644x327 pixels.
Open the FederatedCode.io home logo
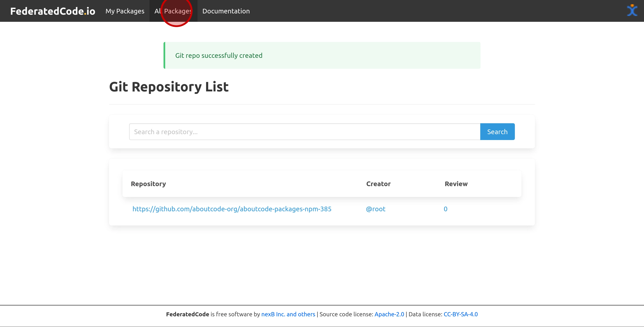coord(53,11)
